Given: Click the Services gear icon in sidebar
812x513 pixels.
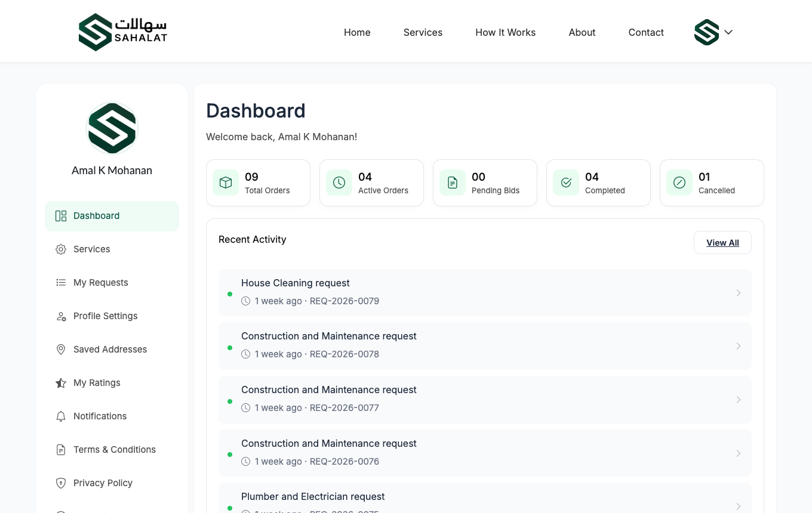Looking at the screenshot, I should [x=61, y=249].
